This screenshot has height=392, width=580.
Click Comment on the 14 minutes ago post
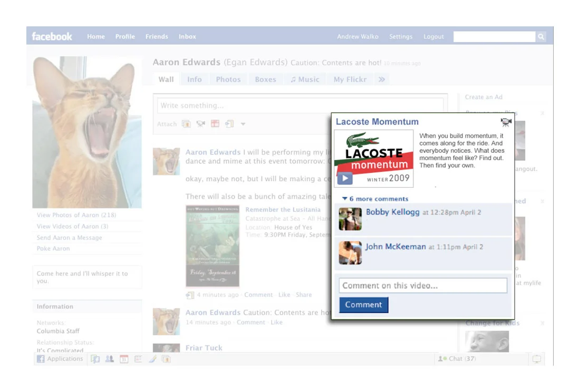251,322
